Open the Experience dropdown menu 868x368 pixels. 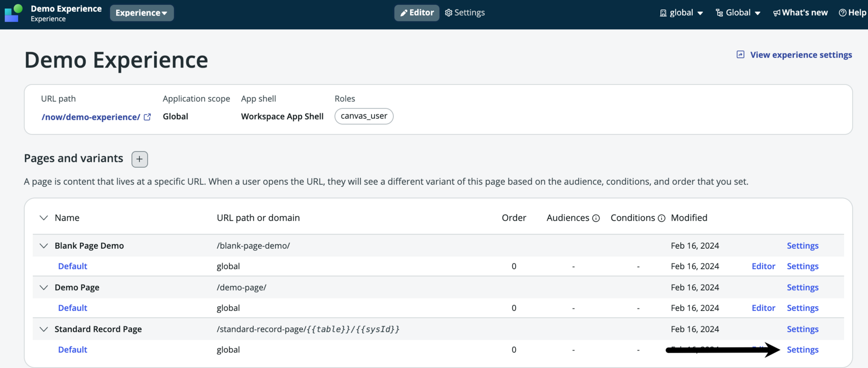(142, 13)
